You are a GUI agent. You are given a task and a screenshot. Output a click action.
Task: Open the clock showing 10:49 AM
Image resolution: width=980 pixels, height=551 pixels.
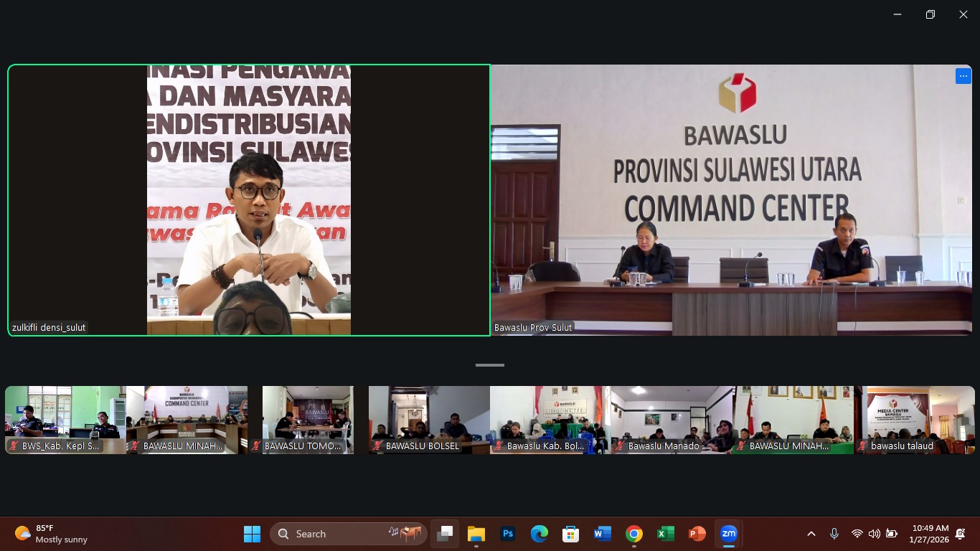(929, 534)
